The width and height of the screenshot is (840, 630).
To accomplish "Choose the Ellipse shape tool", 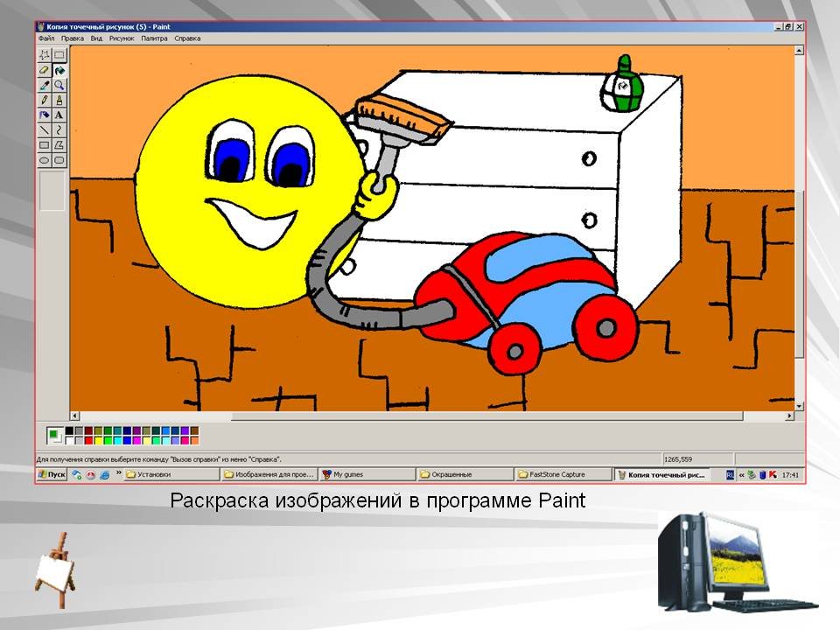I will pyautogui.click(x=45, y=160).
